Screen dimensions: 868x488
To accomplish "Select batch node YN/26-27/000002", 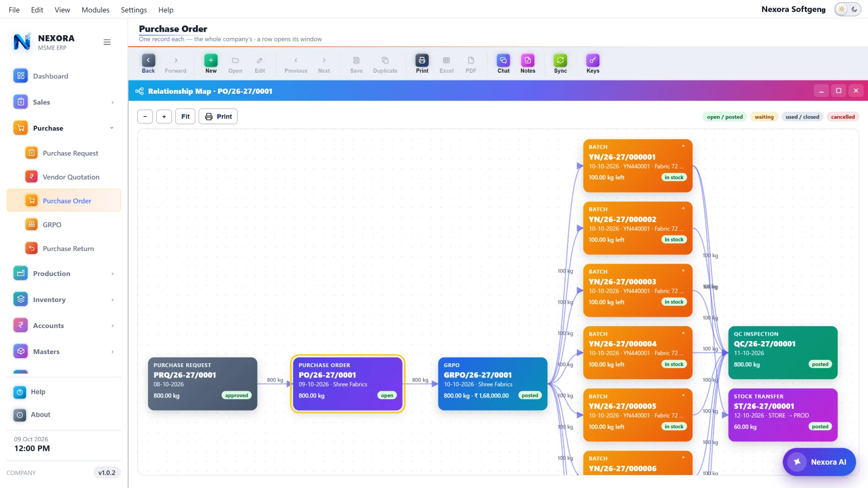I will [637, 228].
